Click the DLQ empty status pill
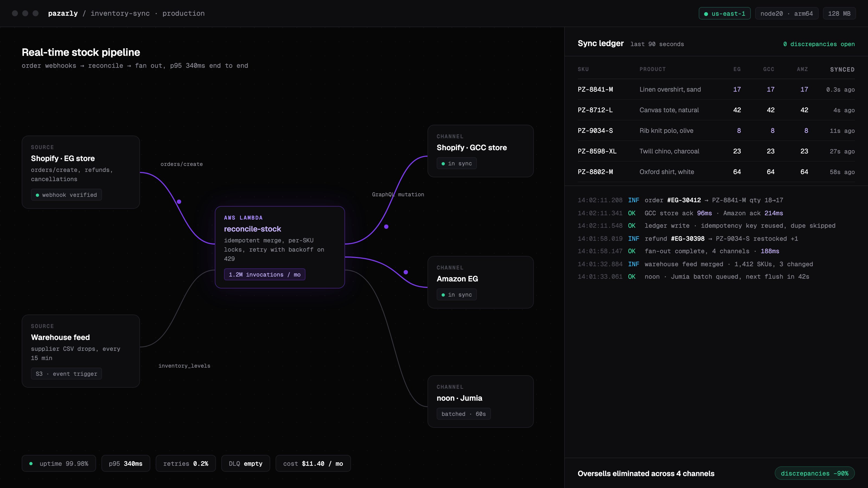This screenshot has width=868, height=488. coord(246,463)
